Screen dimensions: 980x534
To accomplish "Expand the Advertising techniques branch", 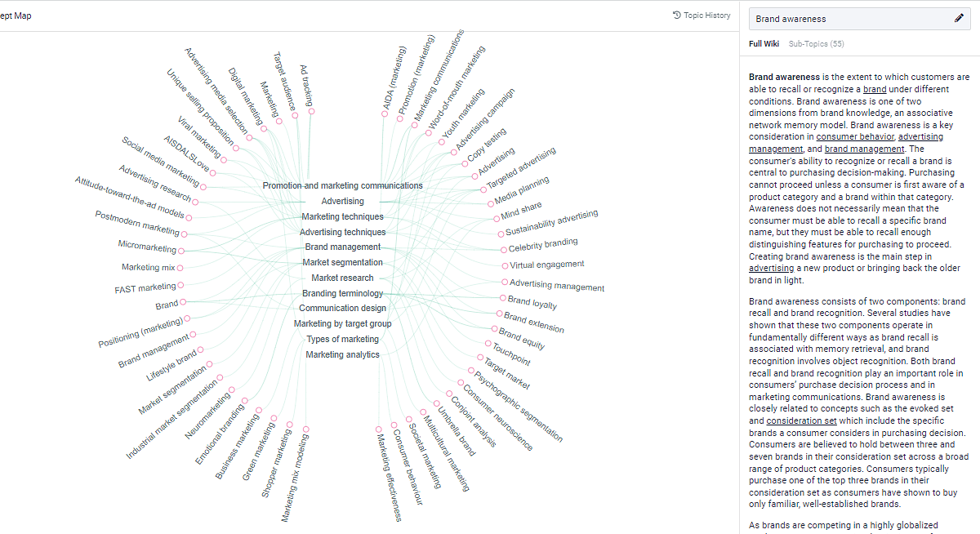I will click(x=342, y=232).
